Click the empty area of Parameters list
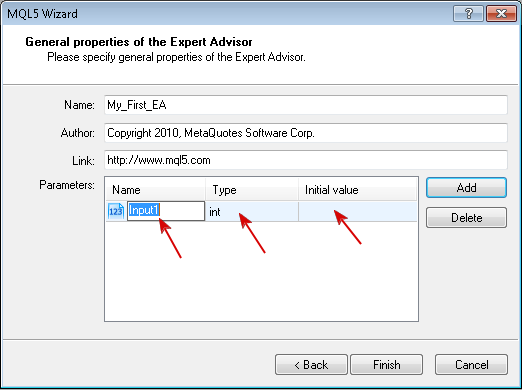This screenshot has width=522, height=390. tap(261, 271)
